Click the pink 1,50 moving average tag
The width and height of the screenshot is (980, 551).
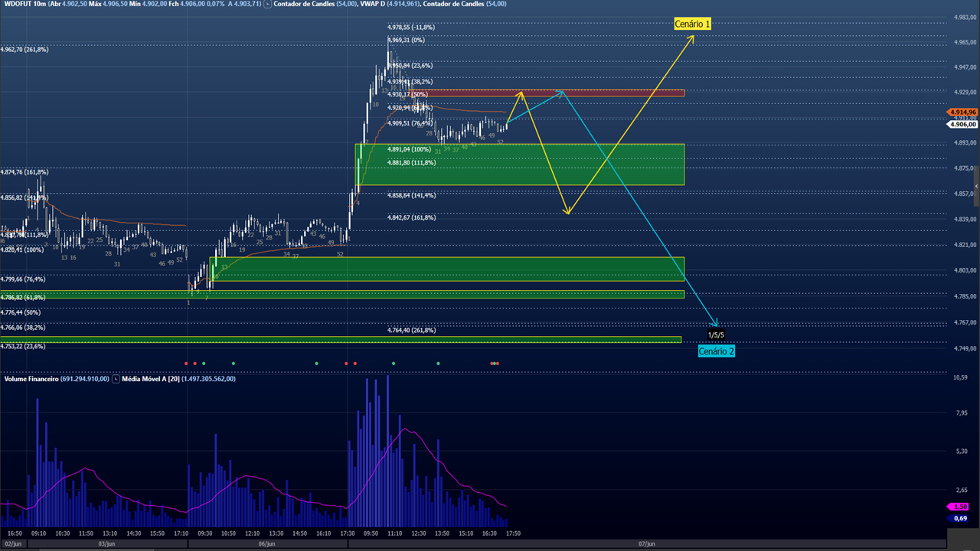pyautogui.click(x=959, y=507)
